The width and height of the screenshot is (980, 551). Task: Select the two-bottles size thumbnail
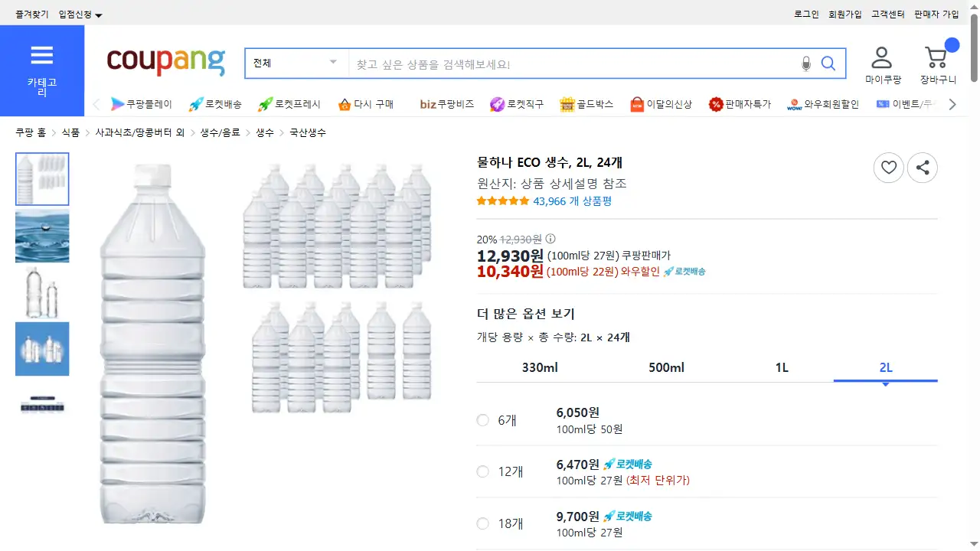[x=42, y=292]
